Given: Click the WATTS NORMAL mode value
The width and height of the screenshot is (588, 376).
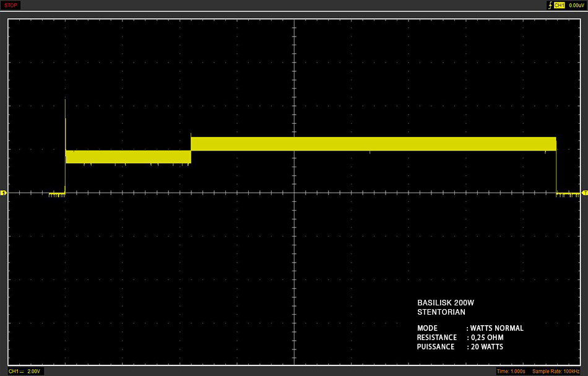Looking at the screenshot, I should 497,328.
